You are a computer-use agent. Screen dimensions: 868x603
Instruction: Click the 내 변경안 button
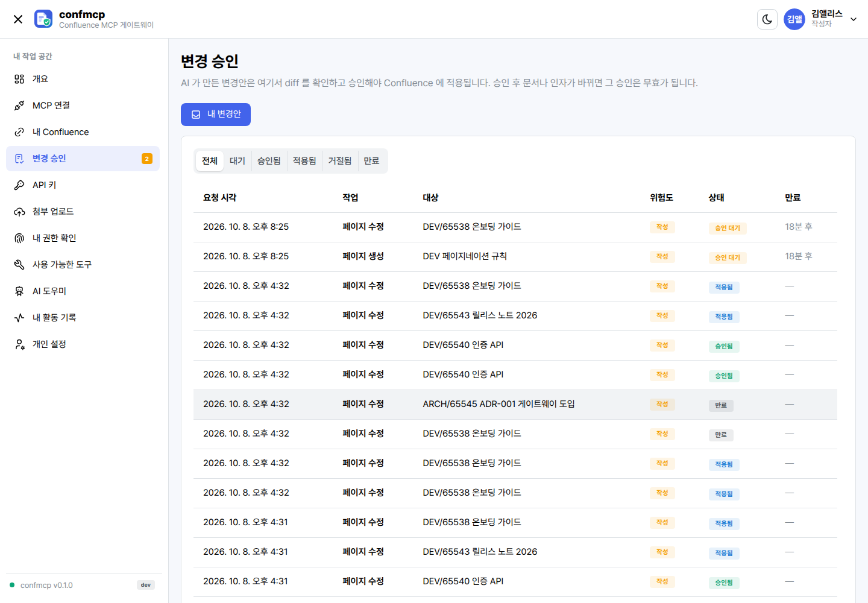pos(216,115)
